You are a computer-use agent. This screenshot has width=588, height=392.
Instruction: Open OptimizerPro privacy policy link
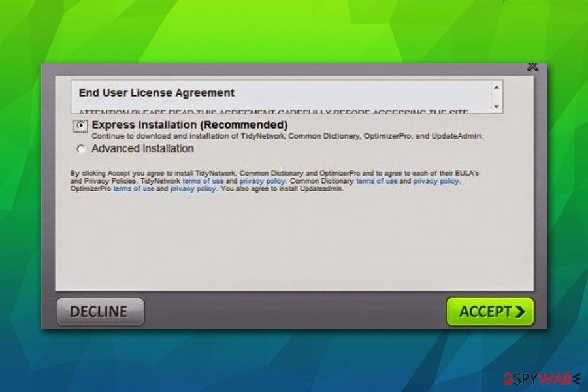click(x=193, y=189)
